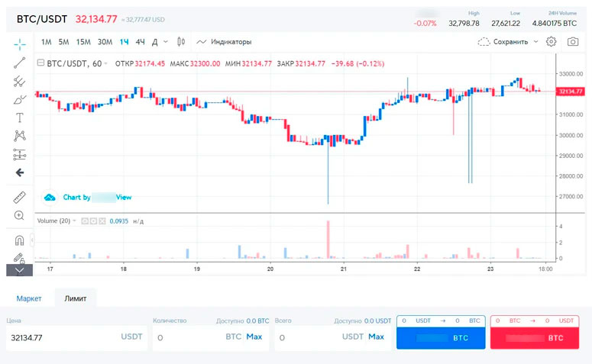592x364 pixels.
Task: Click the Доступно 0.0 BTC balance
Action: tap(243, 321)
